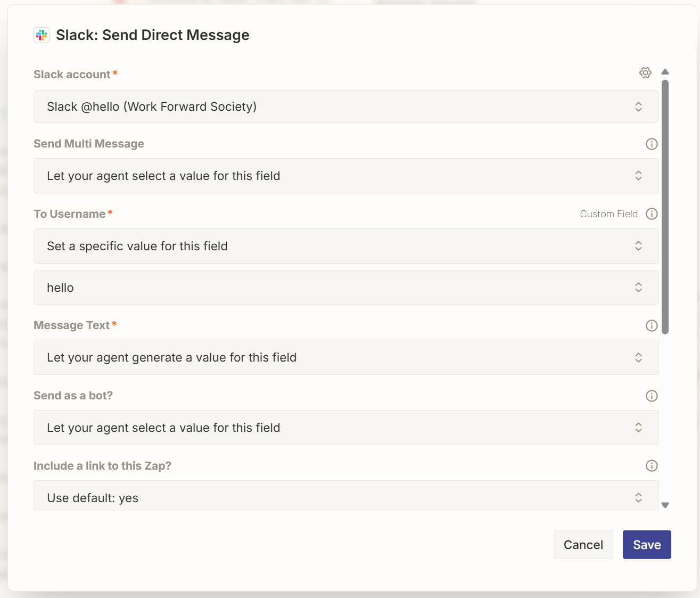
Task: Click the 'Slack account' label
Action: pos(72,75)
